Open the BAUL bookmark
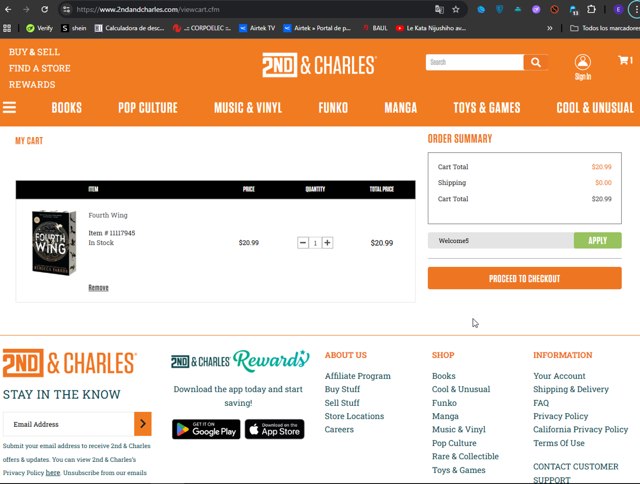640x484 pixels. [375, 28]
